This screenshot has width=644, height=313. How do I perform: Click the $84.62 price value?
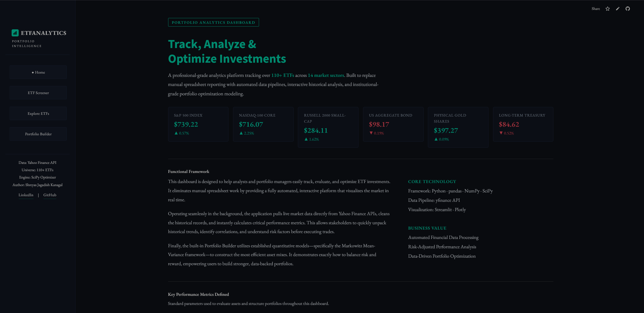pos(509,124)
